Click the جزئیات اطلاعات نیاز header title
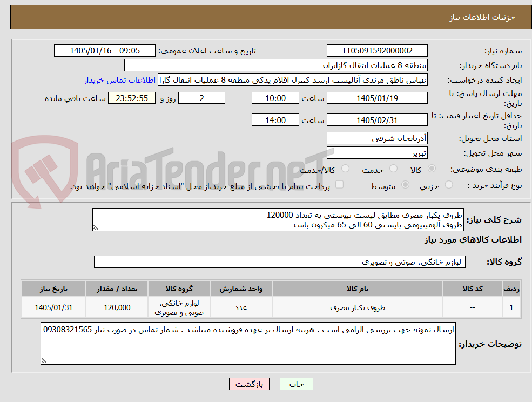Image resolution: width=532 pixels, height=402 pixels. click(x=482, y=17)
